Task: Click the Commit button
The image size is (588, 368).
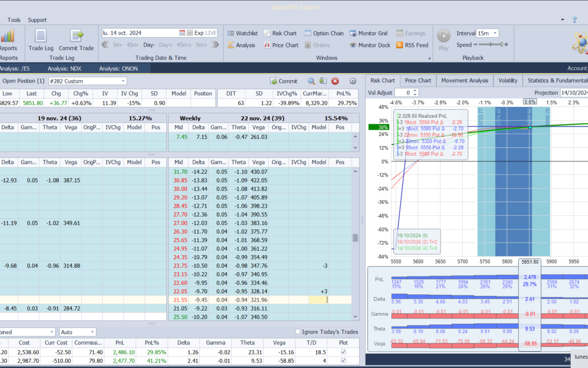Action: pos(284,81)
